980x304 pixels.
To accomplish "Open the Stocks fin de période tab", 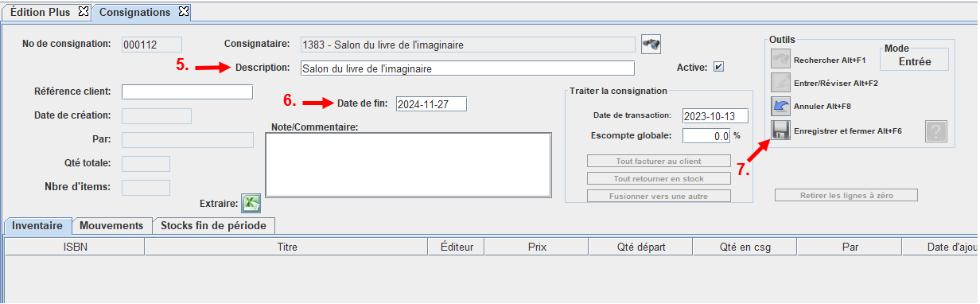I will click(x=213, y=226).
